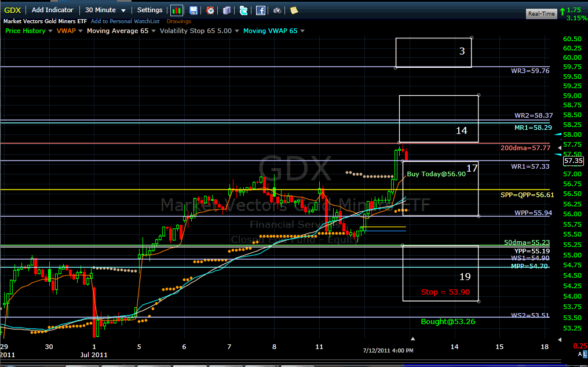Click the 3.15% percent change value
The width and height of the screenshot is (588, 367).
577,18
